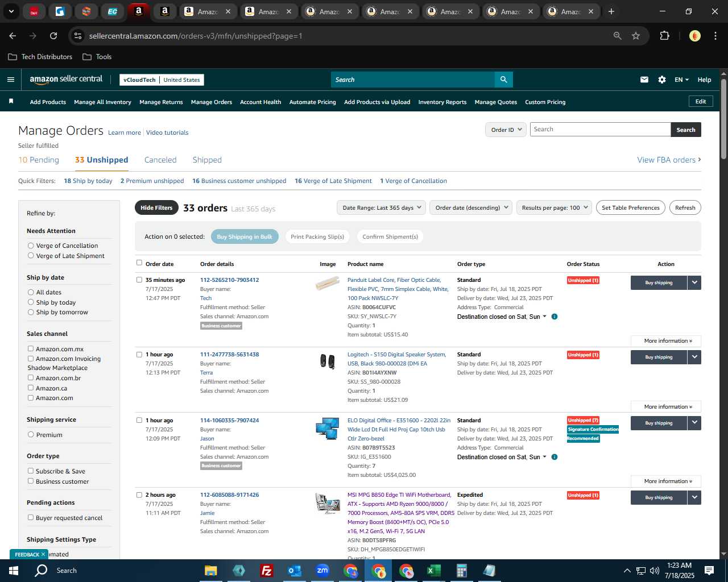
Task: Open the settings gear icon
Action: (x=662, y=80)
